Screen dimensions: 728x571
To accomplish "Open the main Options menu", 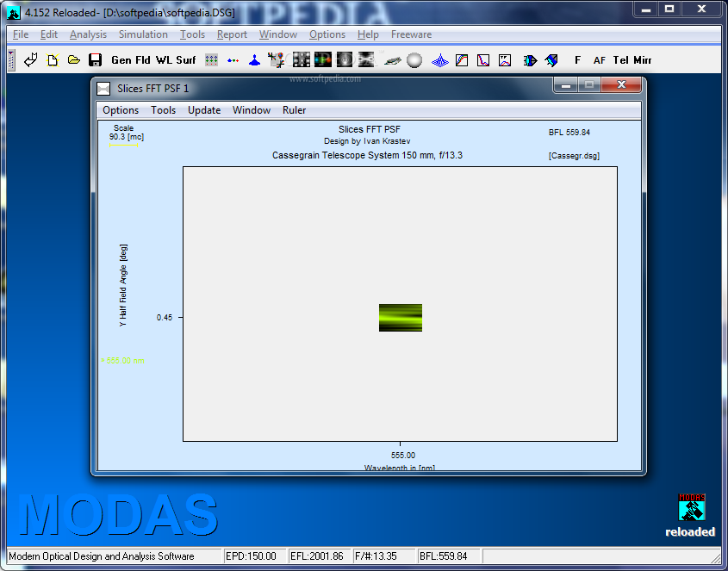I will [x=327, y=34].
